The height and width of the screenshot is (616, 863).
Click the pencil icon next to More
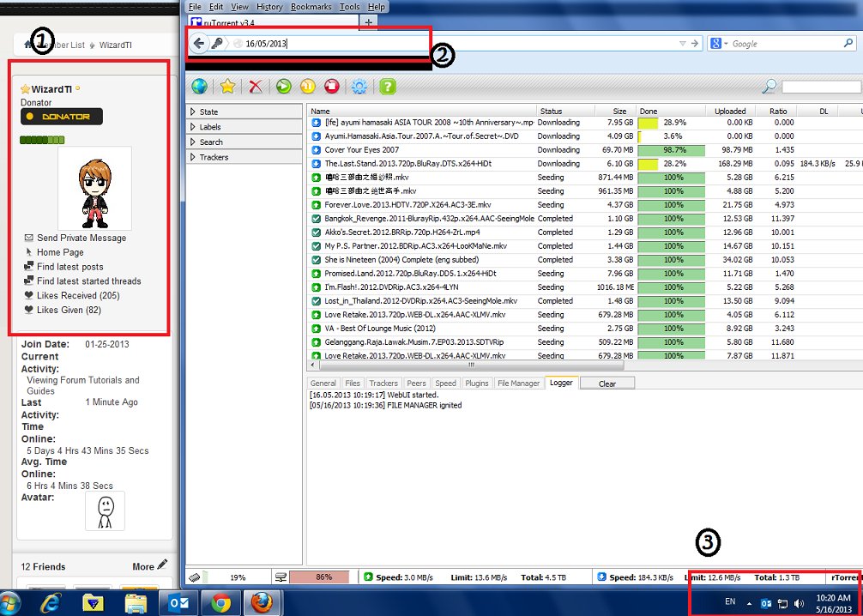pyautogui.click(x=162, y=565)
